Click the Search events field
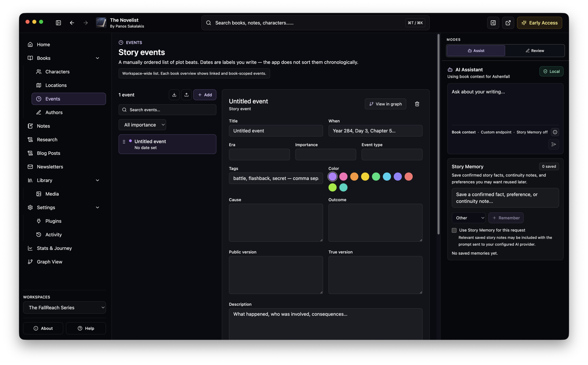 click(x=167, y=110)
